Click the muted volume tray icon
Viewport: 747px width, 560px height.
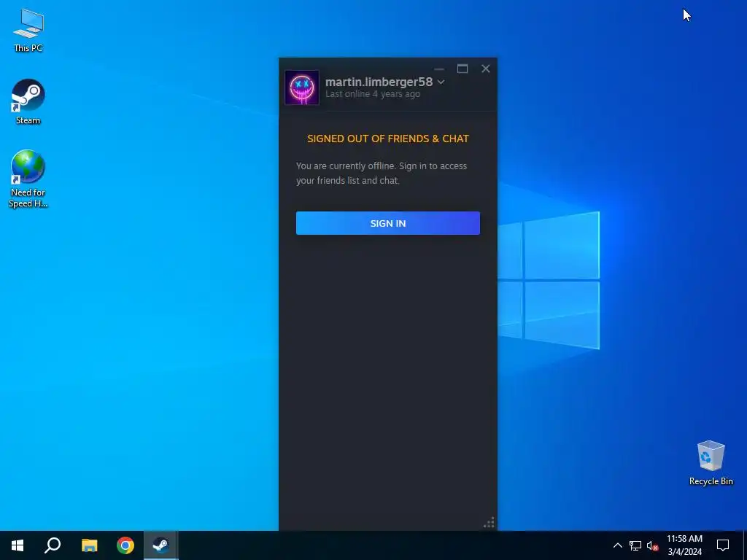[652, 545]
